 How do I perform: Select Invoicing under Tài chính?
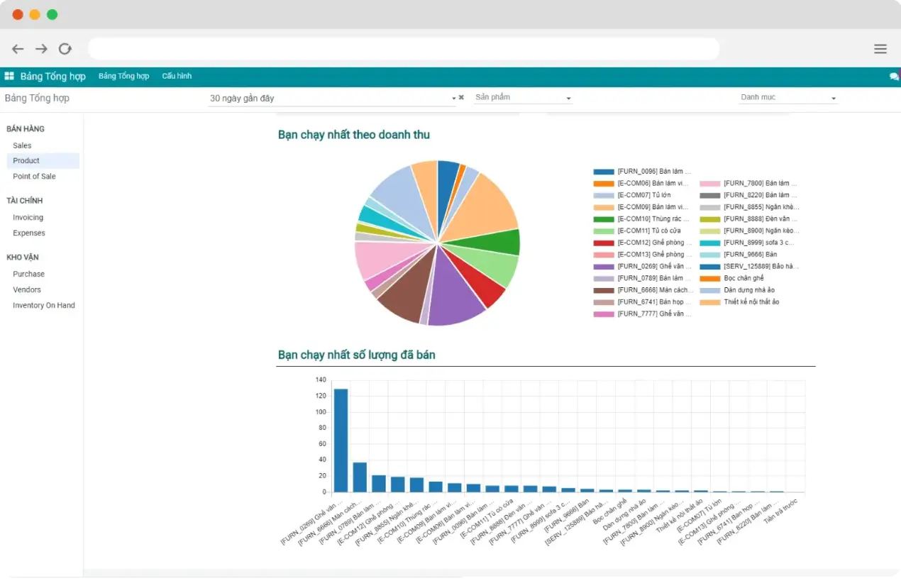point(28,218)
